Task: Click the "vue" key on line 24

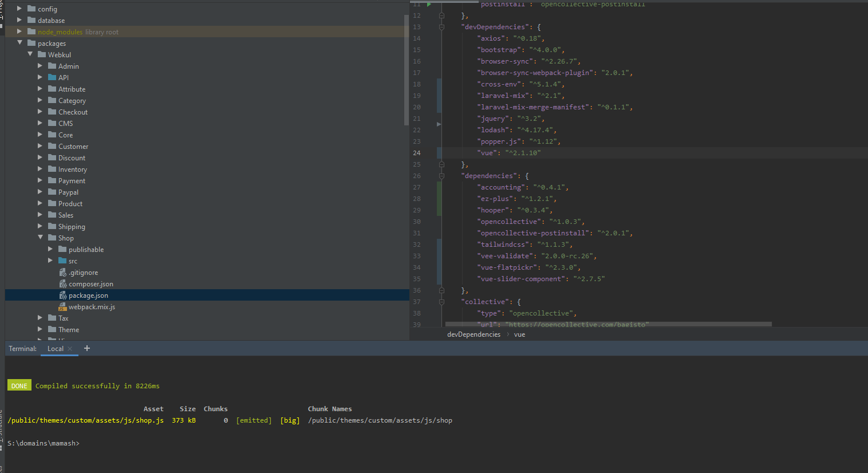Action: 487,153
